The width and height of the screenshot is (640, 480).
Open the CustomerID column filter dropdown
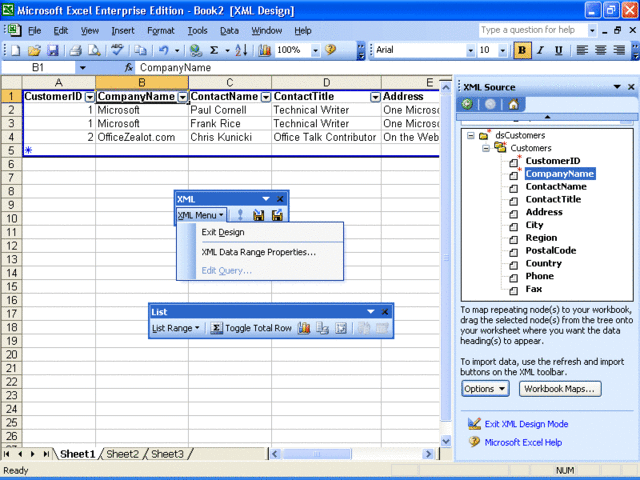click(x=89, y=97)
